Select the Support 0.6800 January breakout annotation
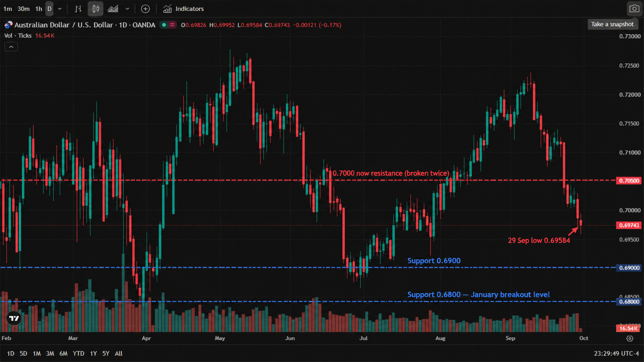This screenshot has height=362, width=644. (x=479, y=295)
